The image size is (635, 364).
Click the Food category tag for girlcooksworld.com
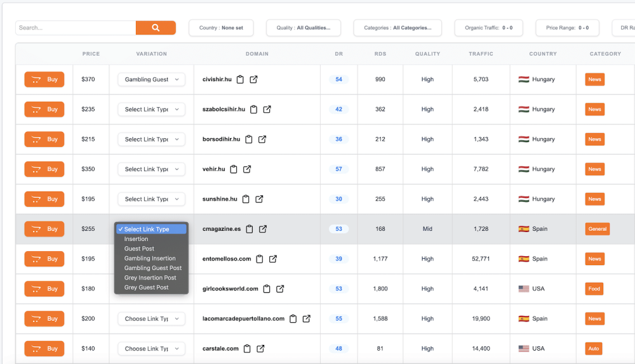point(594,289)
